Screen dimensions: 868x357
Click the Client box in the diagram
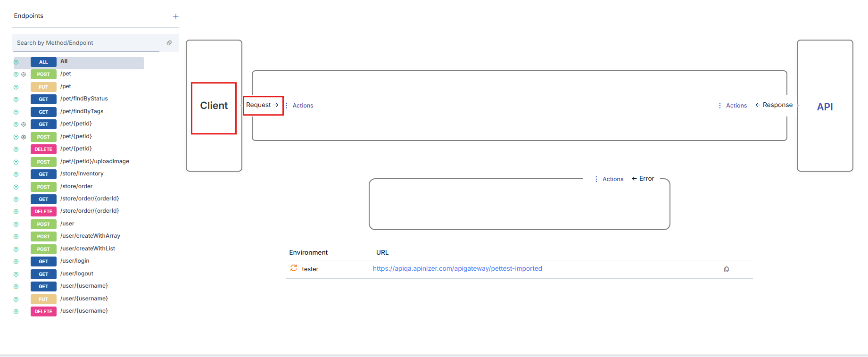[214, 106]
